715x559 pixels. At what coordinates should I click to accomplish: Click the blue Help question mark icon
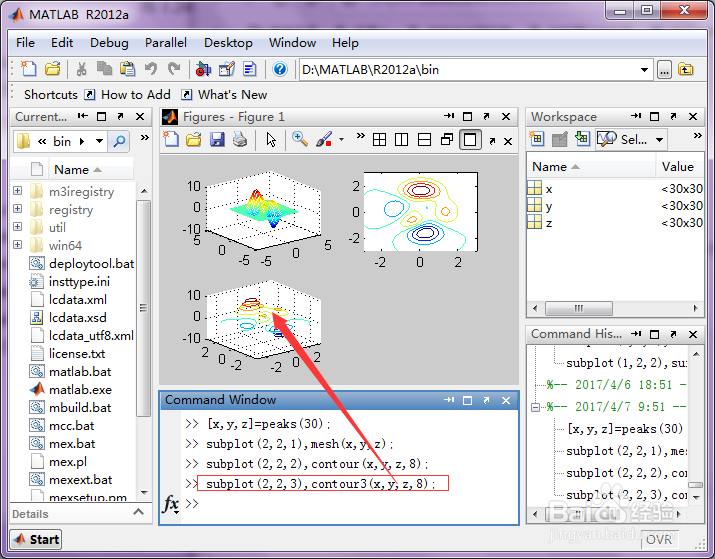coord(280,69)
